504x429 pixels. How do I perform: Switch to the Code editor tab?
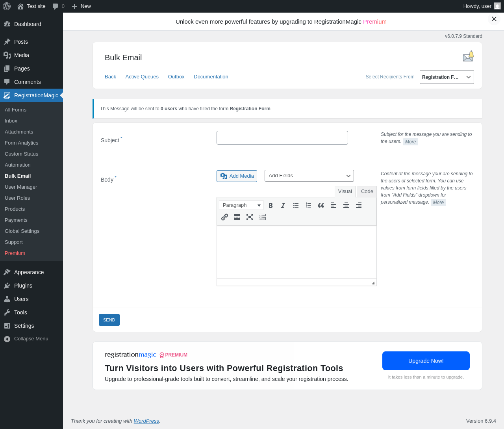(367, 191)
